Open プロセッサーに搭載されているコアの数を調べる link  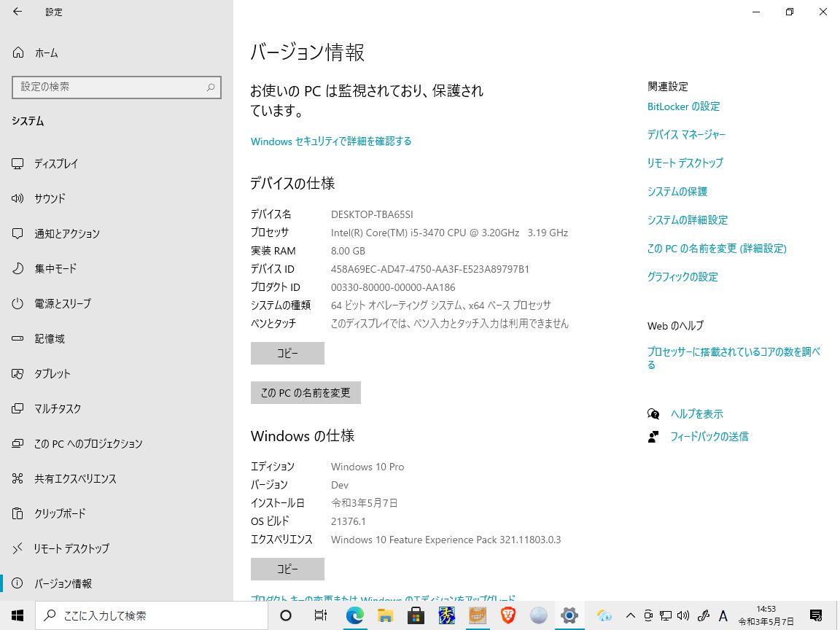pos(734,359)
